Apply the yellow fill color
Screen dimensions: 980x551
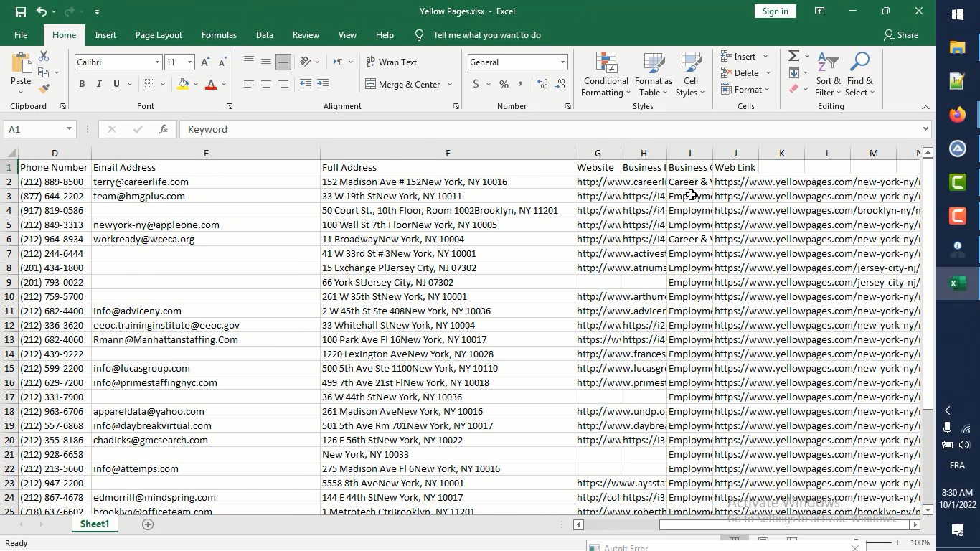coord(183,84)
